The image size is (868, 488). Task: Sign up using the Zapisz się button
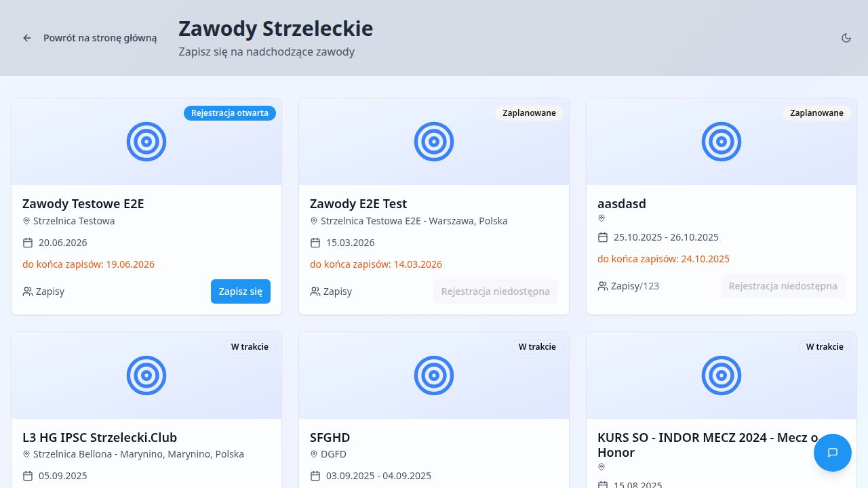[x=241, y=291]
